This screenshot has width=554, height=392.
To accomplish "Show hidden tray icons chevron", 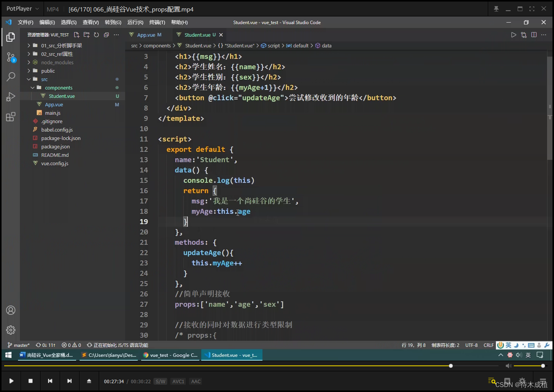I will click(x=500, y=355).
